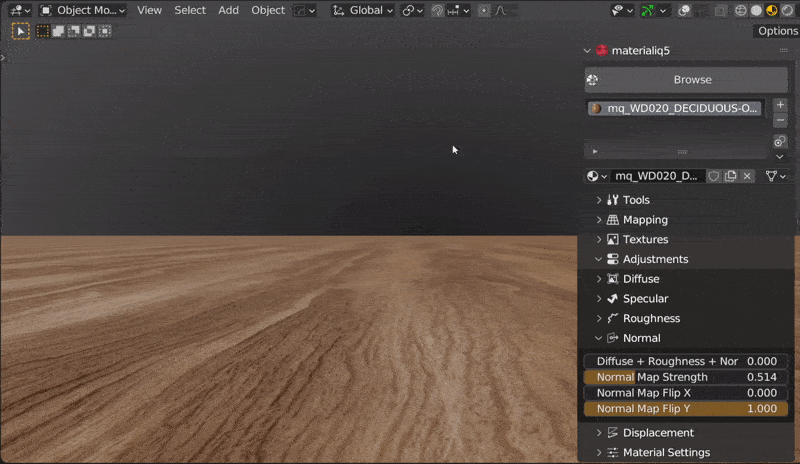Collapse the materialiq5 panel
This screenshot has width=800, height=464.
point(587,51)
